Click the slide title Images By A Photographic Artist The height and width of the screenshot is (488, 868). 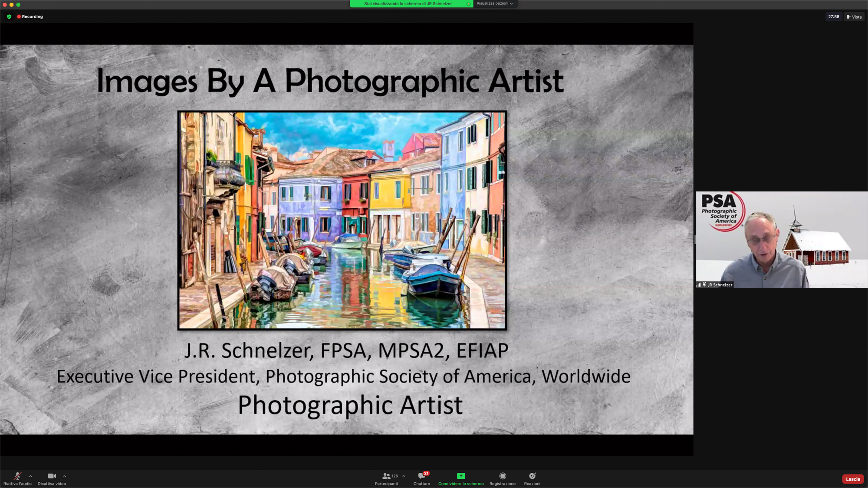coord(330,81)
